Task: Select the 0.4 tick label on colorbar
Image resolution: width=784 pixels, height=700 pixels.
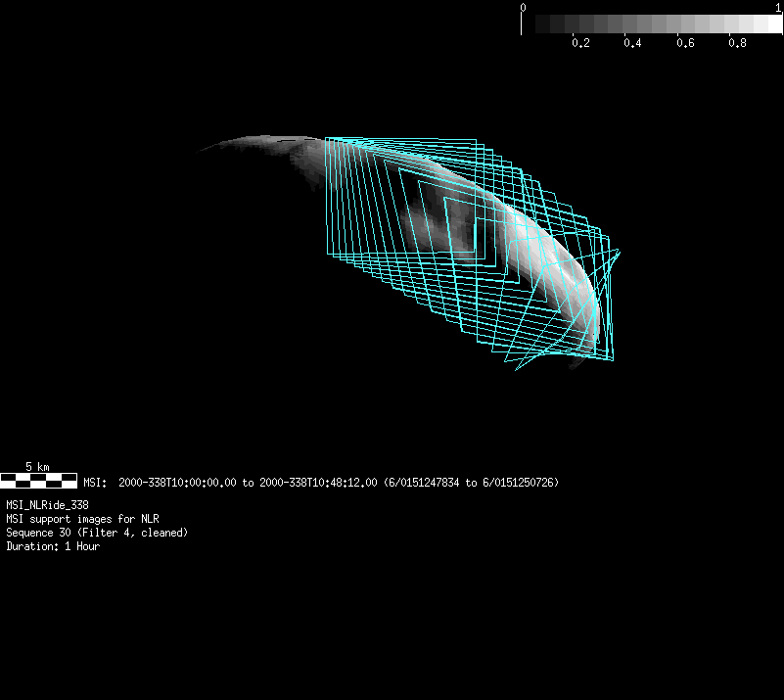Action: [x=632, y=44]
